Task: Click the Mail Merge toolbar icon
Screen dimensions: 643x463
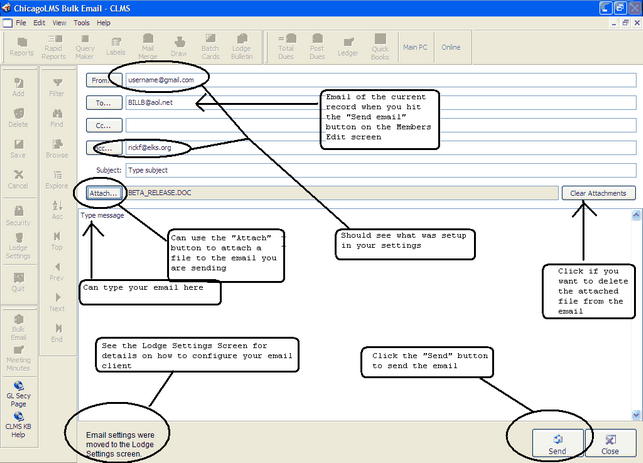Action: coord(148,46)
